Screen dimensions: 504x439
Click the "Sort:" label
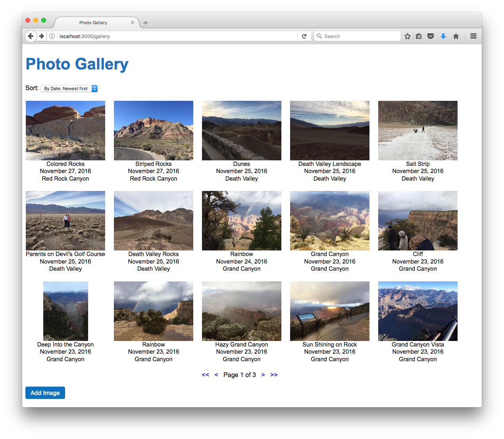coord(32,88)
